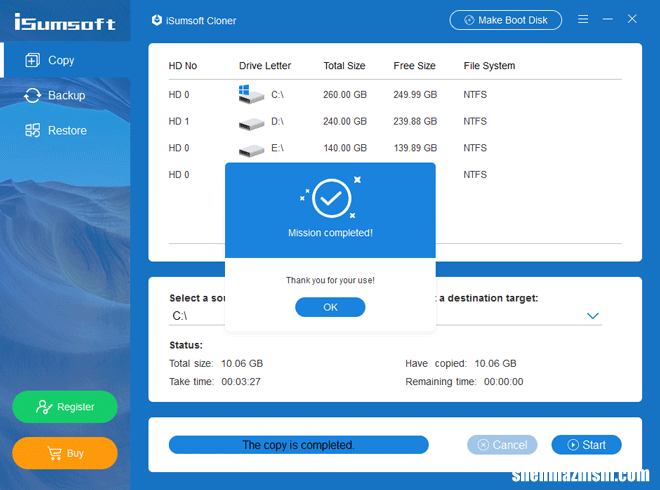Open the hamburger menu icon
660x490 pixels.
pyautogui.click(x=583, y=20)
